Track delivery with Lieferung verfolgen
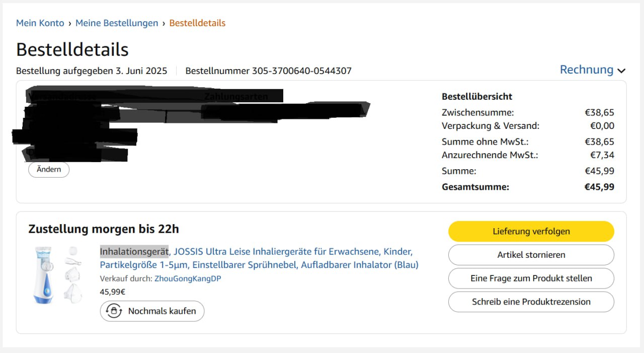This screenshot has height=353, width=644. pos(531,232)
